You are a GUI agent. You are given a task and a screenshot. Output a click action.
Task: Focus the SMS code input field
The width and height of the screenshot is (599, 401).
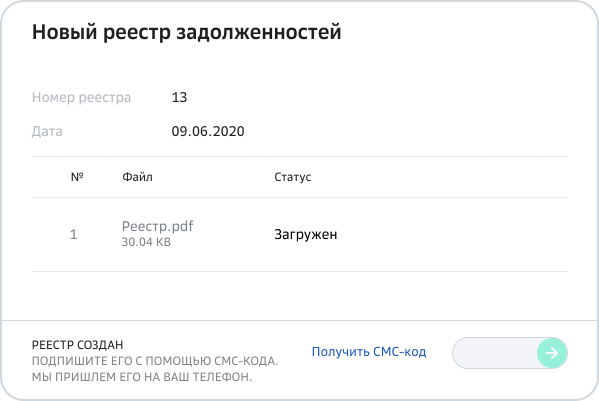pyautogui.click(x=495, y=353)
